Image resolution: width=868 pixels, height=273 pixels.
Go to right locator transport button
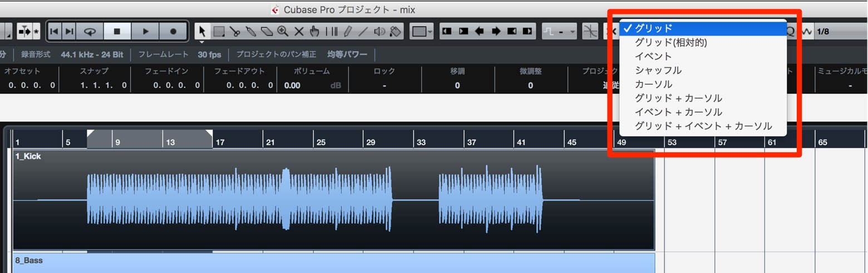(x=69, y=32)
